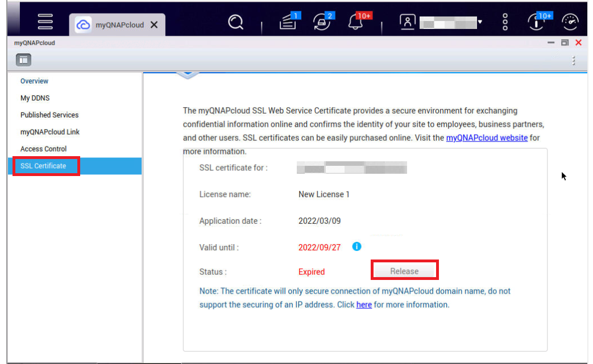Open the dashboard gauge icon
This screenshot has height=364, width=593.
570,22
